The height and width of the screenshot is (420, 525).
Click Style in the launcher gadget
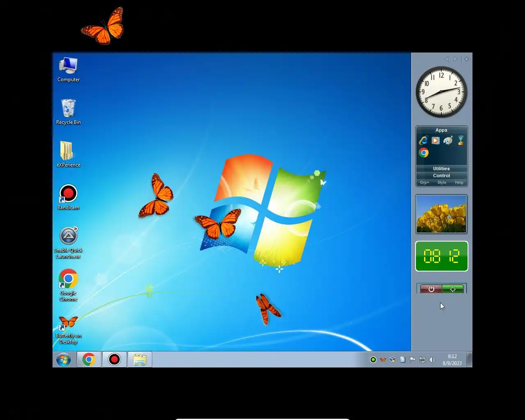pos(442,183)
